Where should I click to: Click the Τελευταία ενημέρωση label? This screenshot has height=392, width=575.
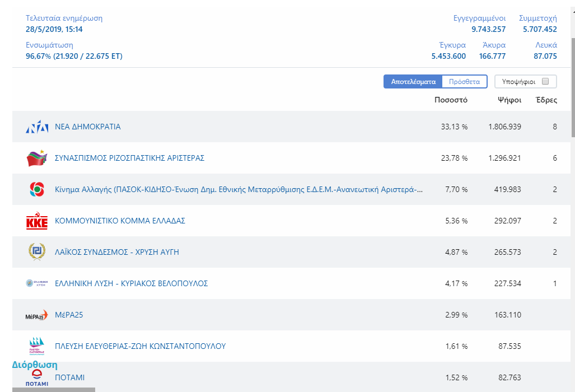click(x=64, y=18)
